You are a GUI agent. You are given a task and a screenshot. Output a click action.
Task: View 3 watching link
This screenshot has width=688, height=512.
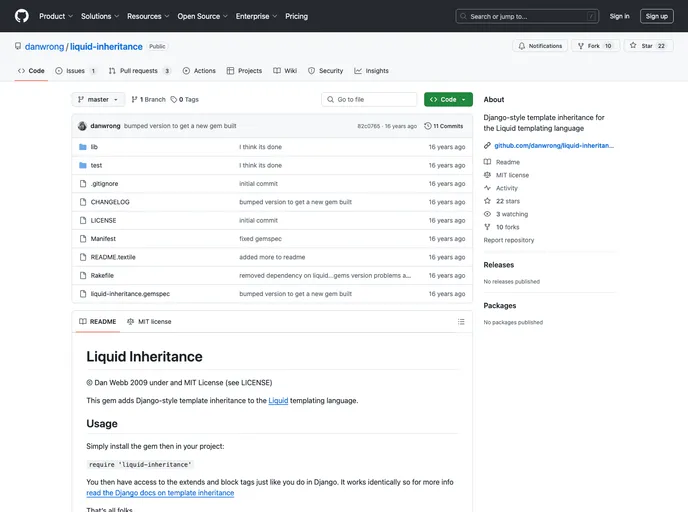[512, 214]
